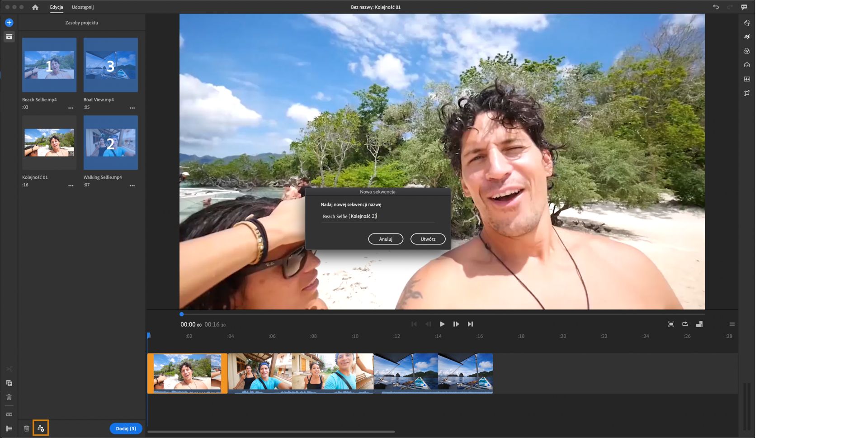Screen dimensions: 868x438
Task: Open the Udostępnij tab
Action: pyautogui.click(x=83, y=7)
